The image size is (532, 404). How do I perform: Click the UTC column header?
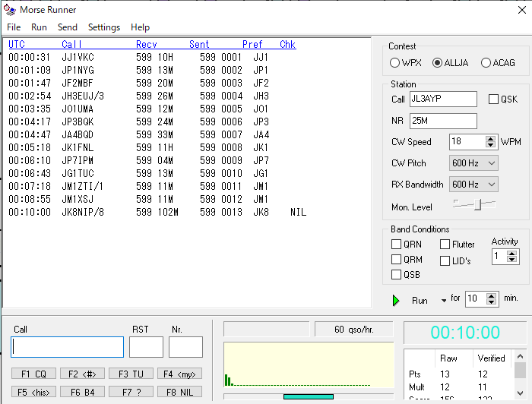click(17, 44)
